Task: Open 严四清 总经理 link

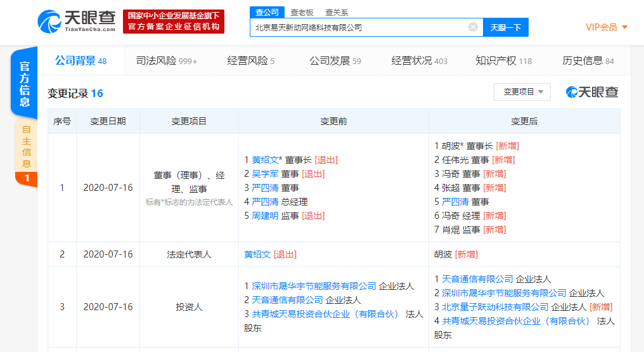Action: (265, 202)
